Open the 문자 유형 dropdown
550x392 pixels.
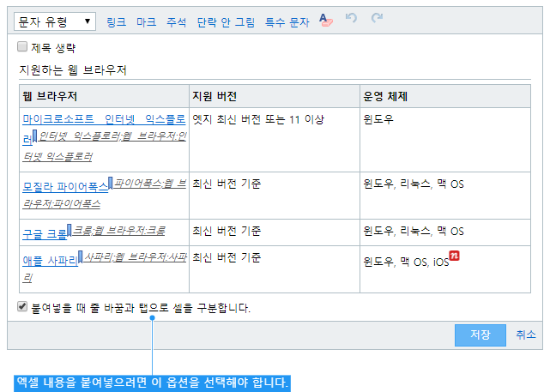click(55, 21)
